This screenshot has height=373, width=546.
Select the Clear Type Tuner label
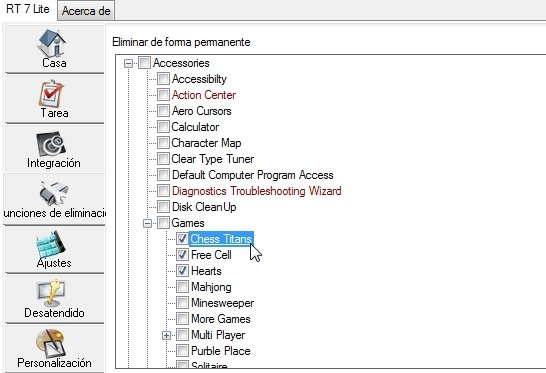pyautogui.click(x=213, y=159)
